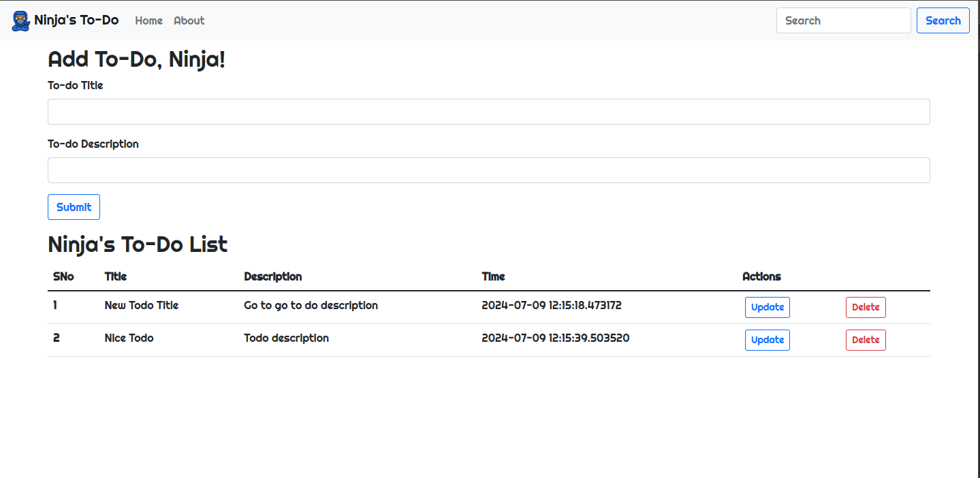Select the "New Todo Title" title cell
980x478 pixels.
pyautogui.click(x=142, y=305)
